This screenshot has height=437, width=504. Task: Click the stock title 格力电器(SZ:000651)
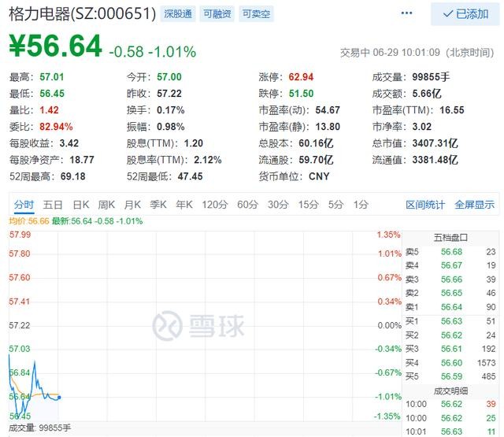coord(83,14)
